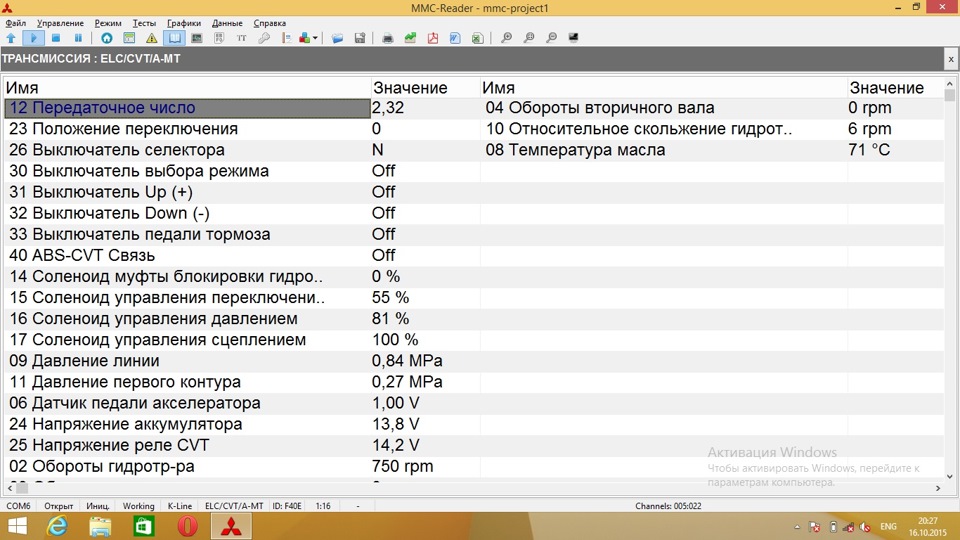Expand the colored blocks dropdown arrow
Viewport: 960px width, 540px height.
click(x=315, y=38)
